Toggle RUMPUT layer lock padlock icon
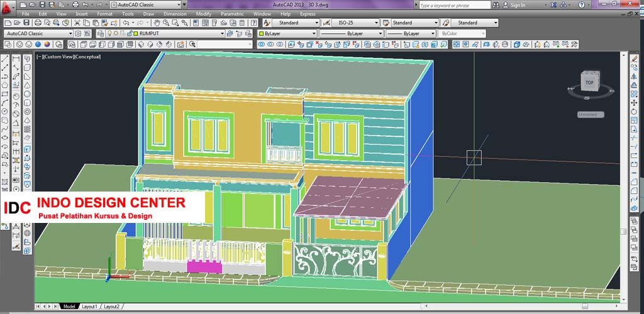The image size is (644, 314). tap(128, 34)
